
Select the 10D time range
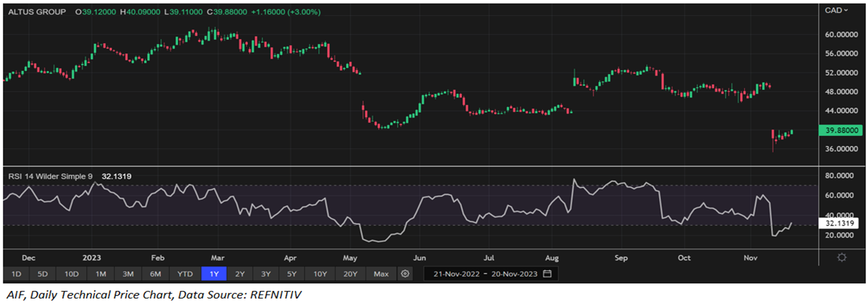point(72,274)
